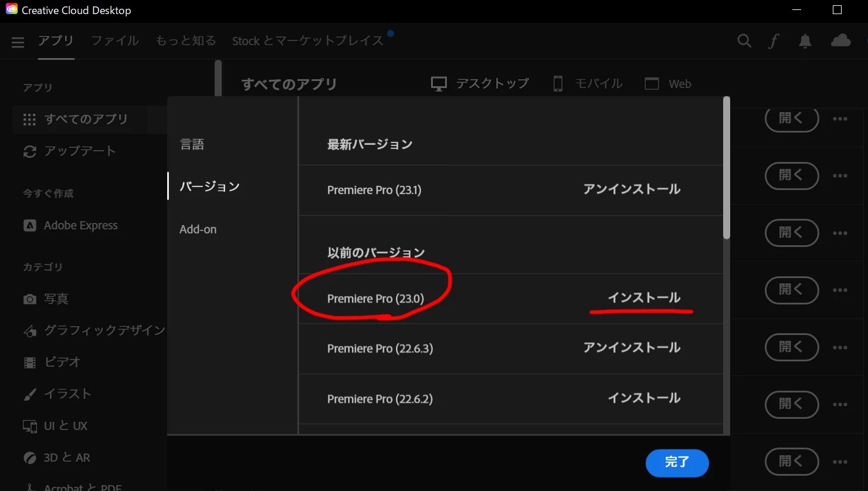Click the Premiere Pro (22.6.2) version text
Screen dimensions: 868x491
pyautogui.click(x=380, y=399)
